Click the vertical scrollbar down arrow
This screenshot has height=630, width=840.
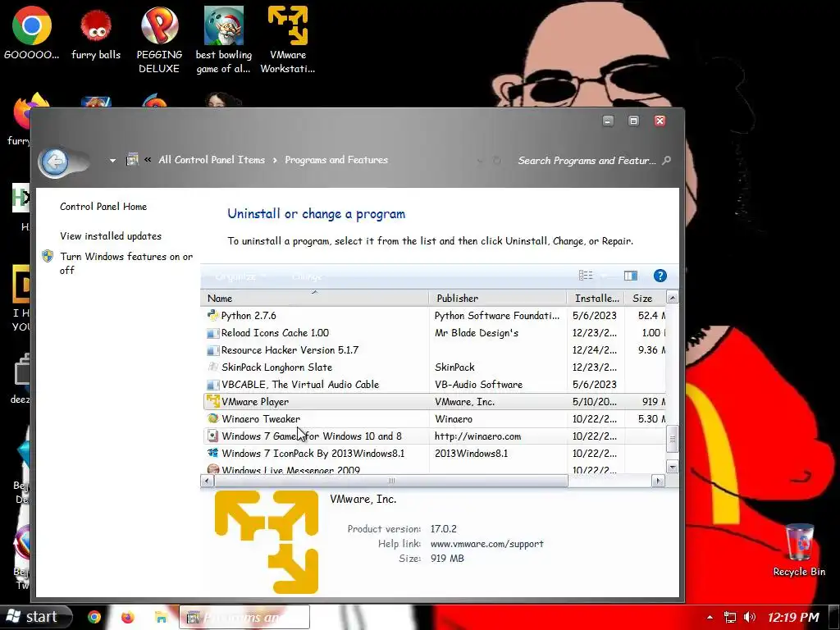(673, 467)
